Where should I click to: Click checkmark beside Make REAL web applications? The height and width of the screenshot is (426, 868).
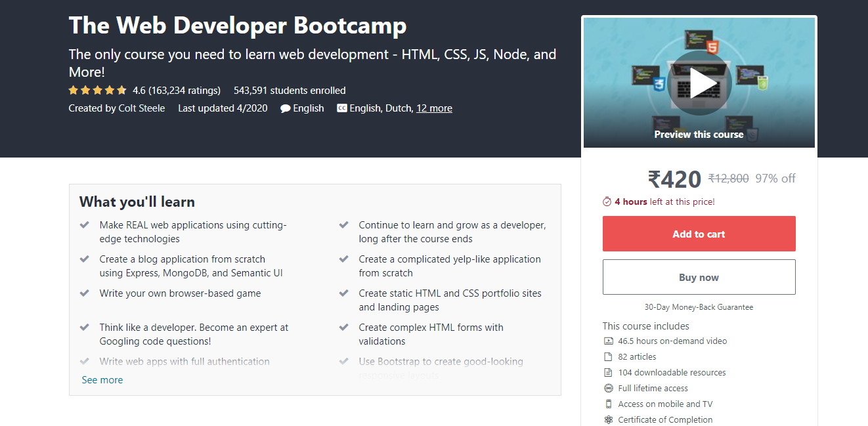click(85, 224)
